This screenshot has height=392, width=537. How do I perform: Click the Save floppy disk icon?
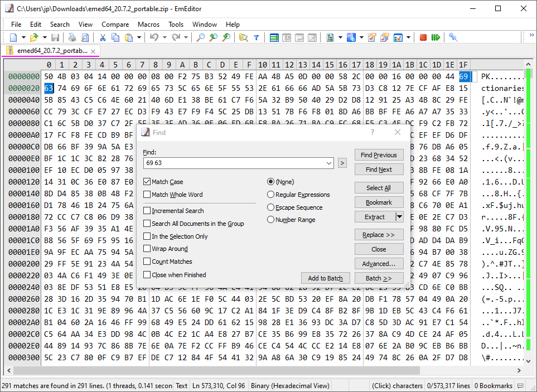pos(55,37)
